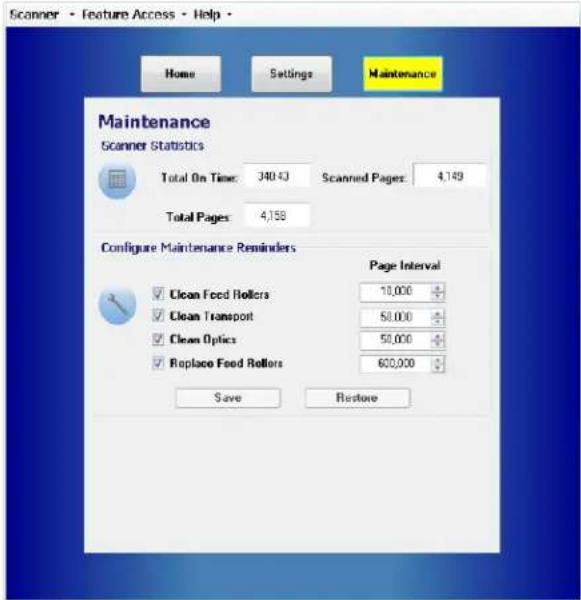Uncheck the Clean Transport reminder
581x600 pixels.
[158, 316]
